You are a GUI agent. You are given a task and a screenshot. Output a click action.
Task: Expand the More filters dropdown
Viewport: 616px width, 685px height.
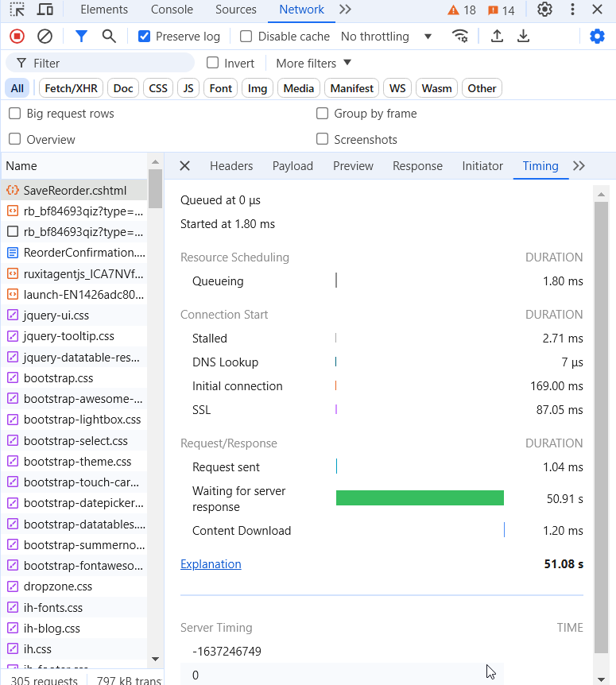pos(313,64)
